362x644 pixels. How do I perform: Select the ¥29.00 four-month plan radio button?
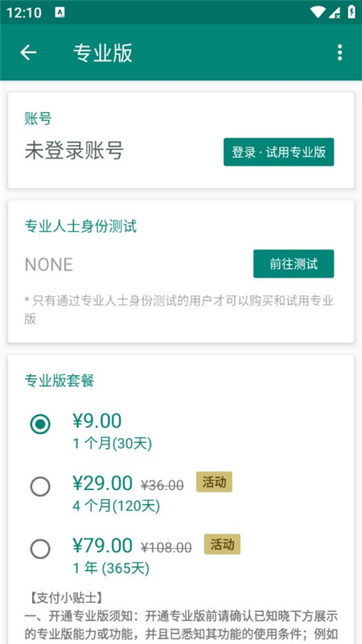click(x=40, y=487)
